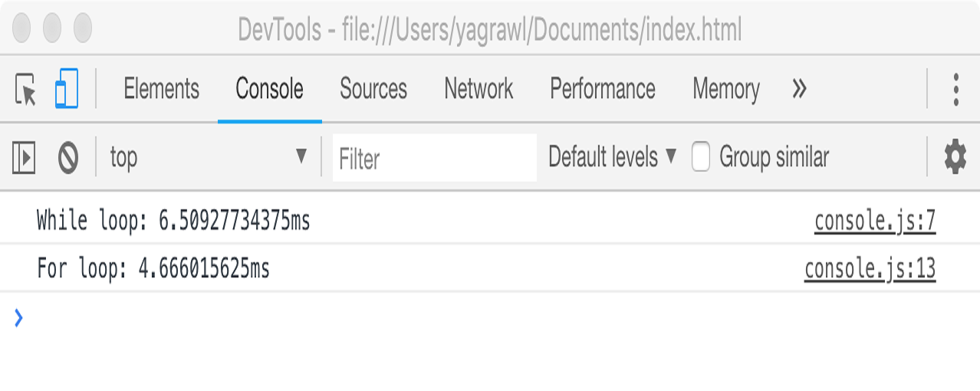Show the console sidebar panel
Image resolution: width=980 pixels, height=391 pixels.
pos(24,158)
